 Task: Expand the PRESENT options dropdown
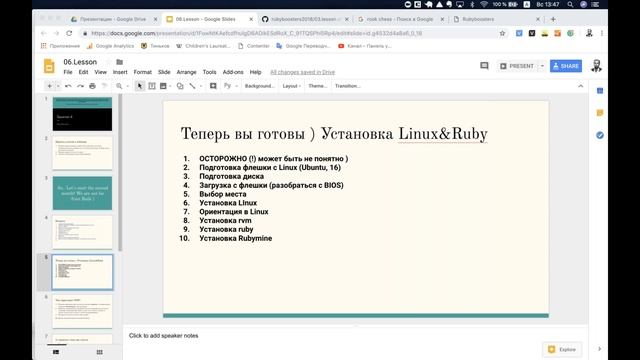542,66
